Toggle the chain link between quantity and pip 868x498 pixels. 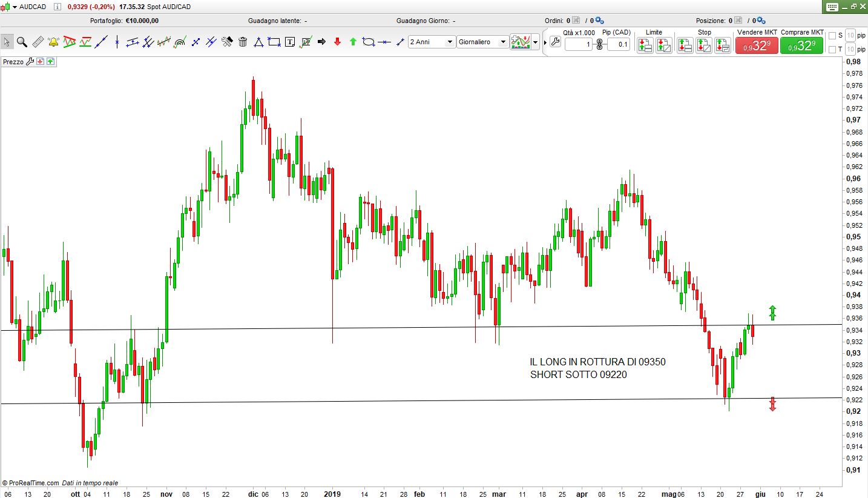point(599,44)
